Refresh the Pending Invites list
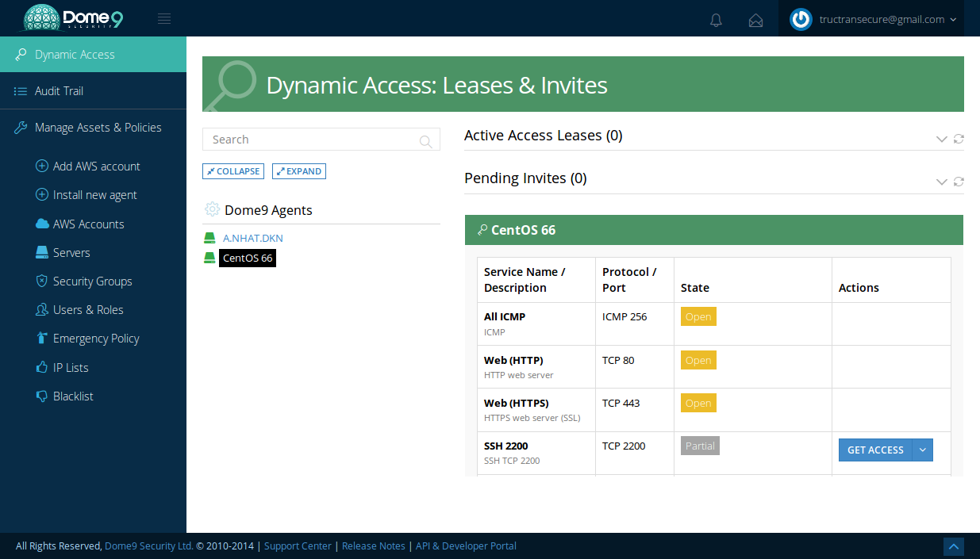Image resolution: width=980 pixels, height=559 pixels. 959,182
